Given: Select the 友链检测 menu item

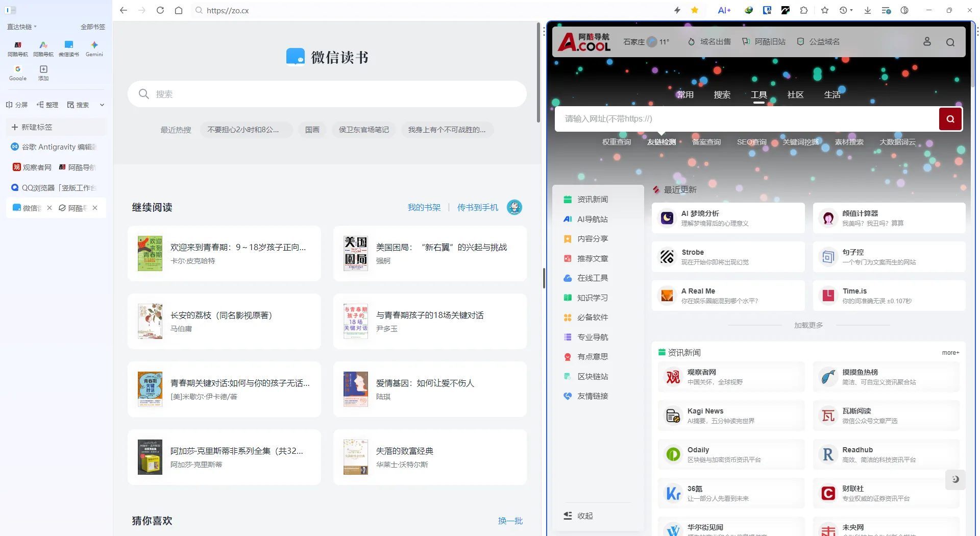Looking at the screenshot, I should pos(661,142).
